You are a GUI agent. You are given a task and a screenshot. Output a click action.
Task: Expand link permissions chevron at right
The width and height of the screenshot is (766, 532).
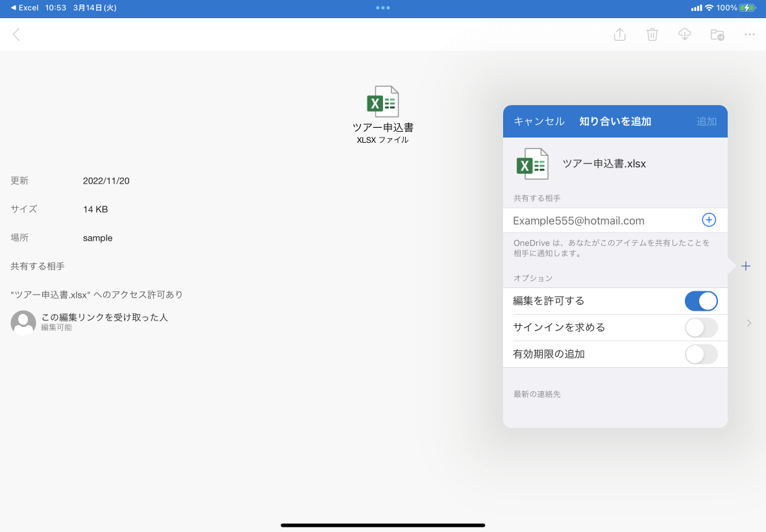pyautogui.click(x=749, y=323)
